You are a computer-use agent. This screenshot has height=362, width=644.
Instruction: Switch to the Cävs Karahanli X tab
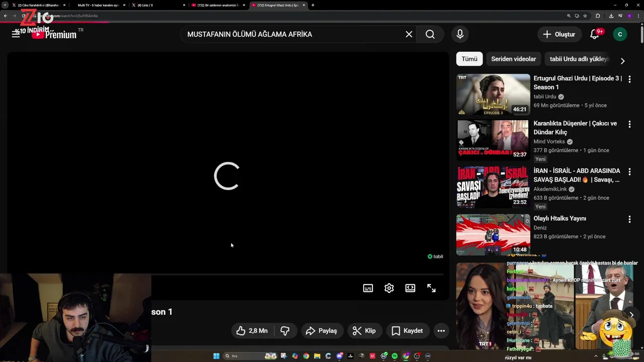(x=38, y=5)
